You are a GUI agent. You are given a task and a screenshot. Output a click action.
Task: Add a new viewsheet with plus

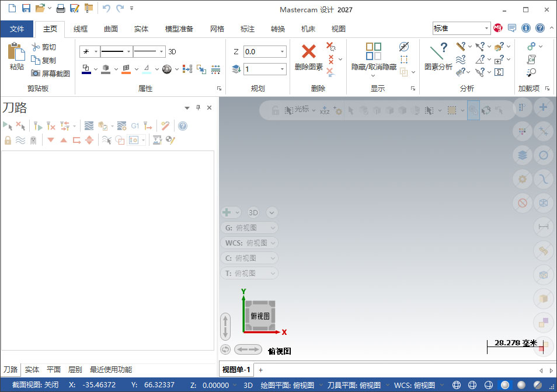coord(261,370)
